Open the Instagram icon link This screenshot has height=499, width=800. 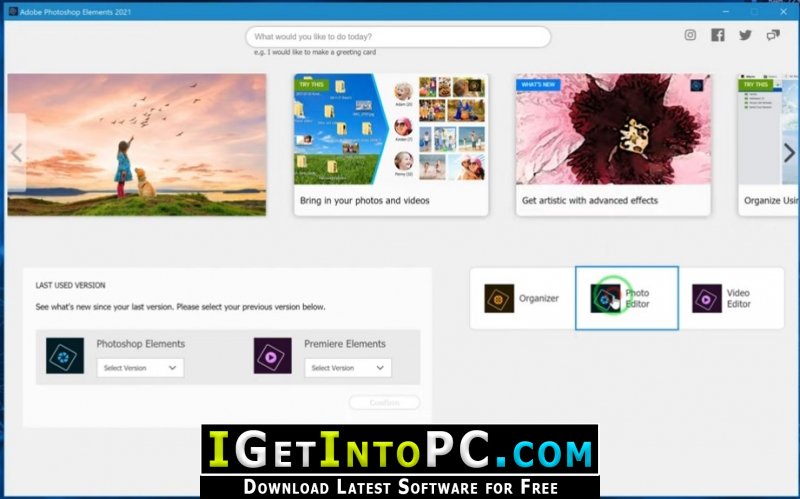click(690, 35)
